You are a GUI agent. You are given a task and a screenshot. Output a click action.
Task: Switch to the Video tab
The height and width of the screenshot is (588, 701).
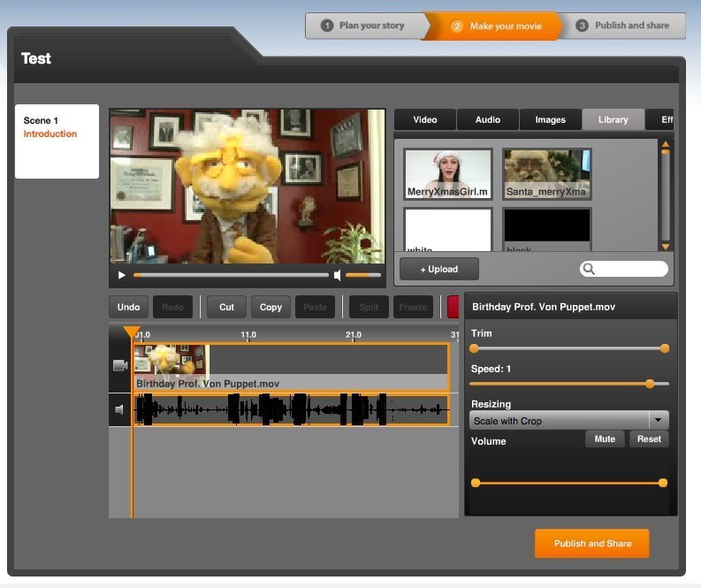[x=424, y=120]
